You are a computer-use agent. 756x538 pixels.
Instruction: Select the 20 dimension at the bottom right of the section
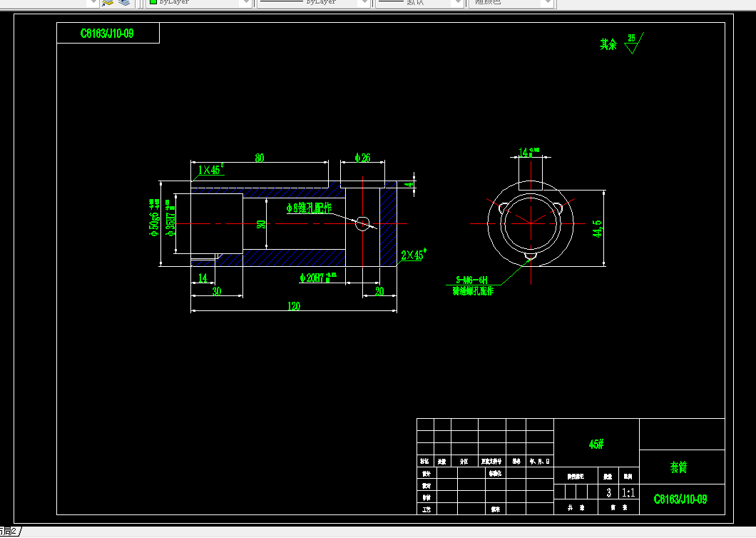[x=379, y=291]
